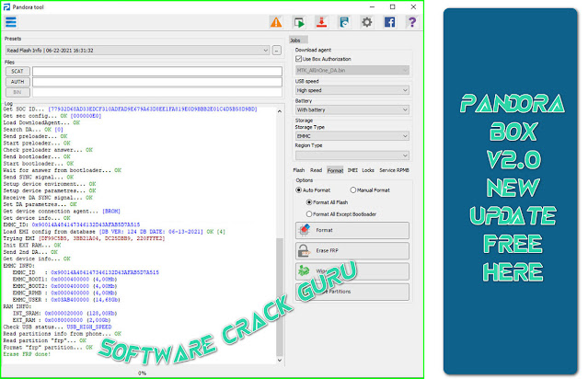Click the AUTH file path field
The image size is (588, 379).
[157, 82]
